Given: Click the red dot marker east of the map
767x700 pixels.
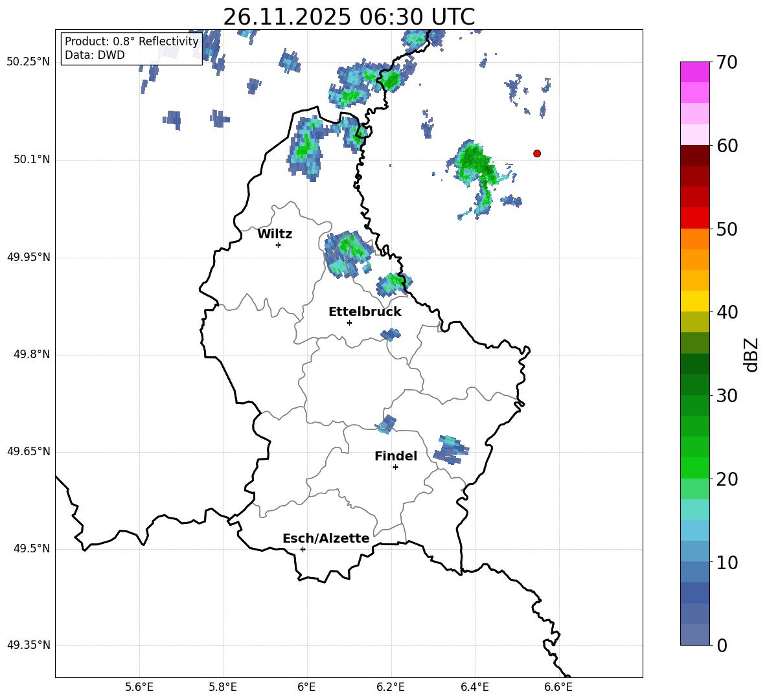Looking at the screenshot, I should click(537, 153).
